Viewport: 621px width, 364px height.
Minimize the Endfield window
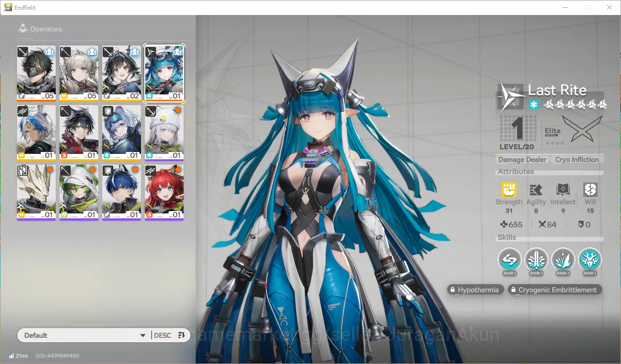coord(565,7)
